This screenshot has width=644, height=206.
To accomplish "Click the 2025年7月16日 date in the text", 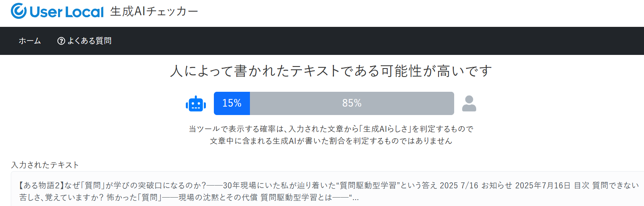I will pyautogui.click(x=543, y=186).
